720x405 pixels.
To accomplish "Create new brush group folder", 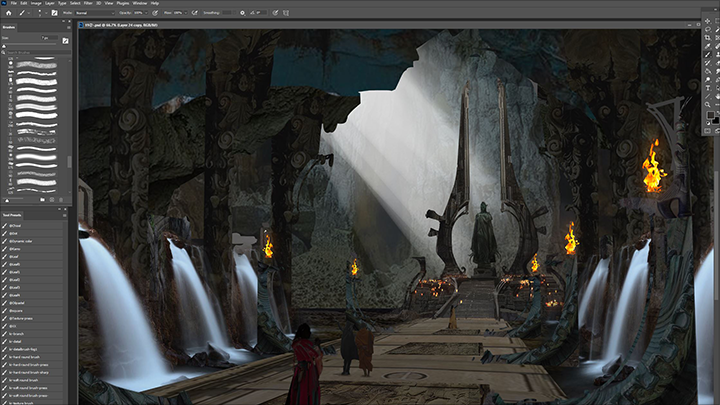I will click(42, 200).
